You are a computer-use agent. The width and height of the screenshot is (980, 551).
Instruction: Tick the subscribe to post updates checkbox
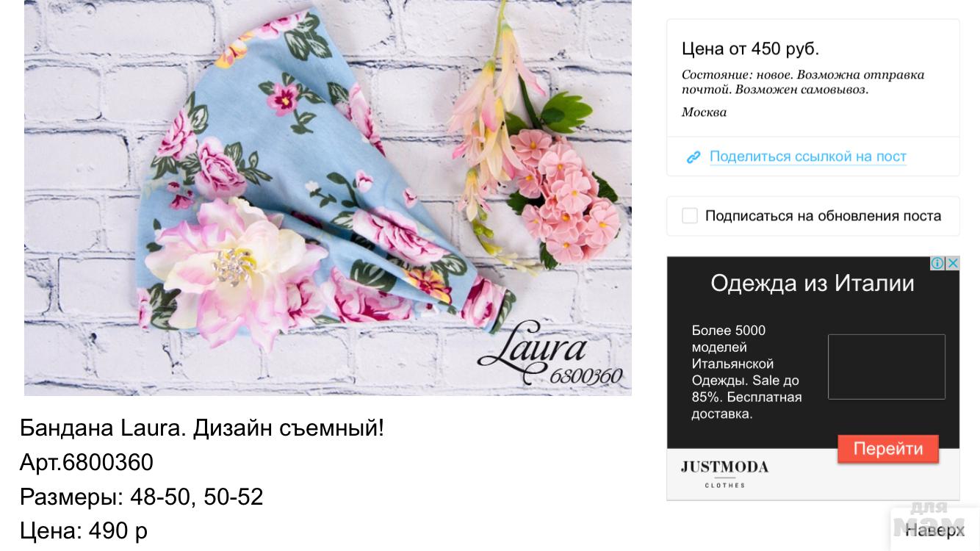[x=689, y=216]
